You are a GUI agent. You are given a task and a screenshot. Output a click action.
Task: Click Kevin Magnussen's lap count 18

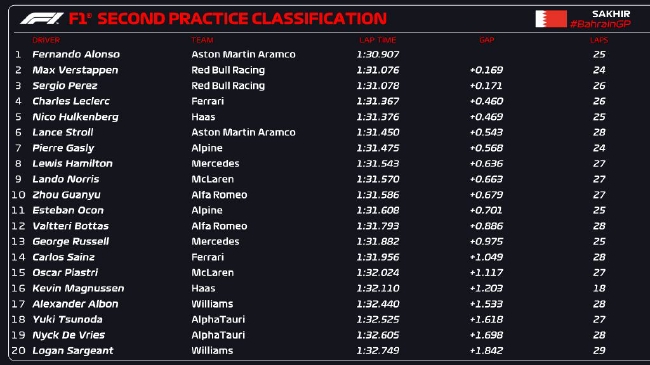pyautogui.click(x=599, y=288)
